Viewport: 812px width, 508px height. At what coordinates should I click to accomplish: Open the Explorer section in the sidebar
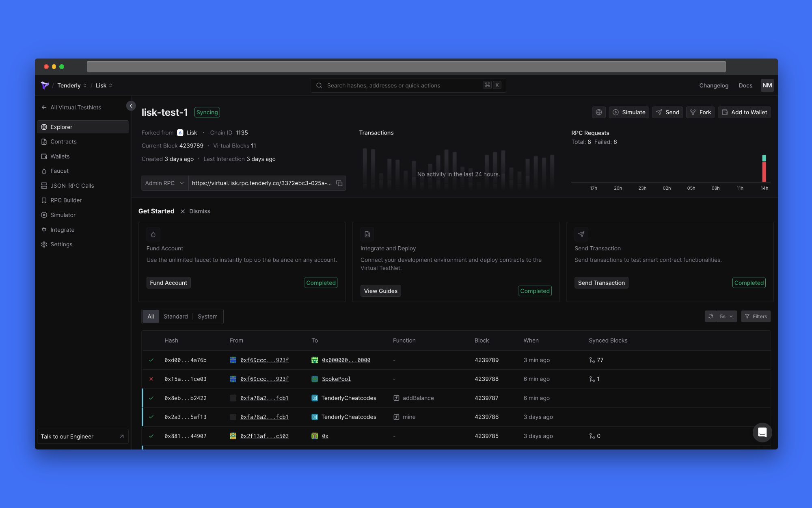coord(61,127)
